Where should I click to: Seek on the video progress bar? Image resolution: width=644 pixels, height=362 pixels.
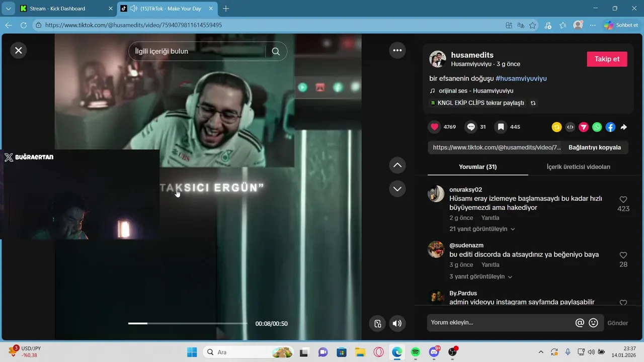click(x=188, y=323)
